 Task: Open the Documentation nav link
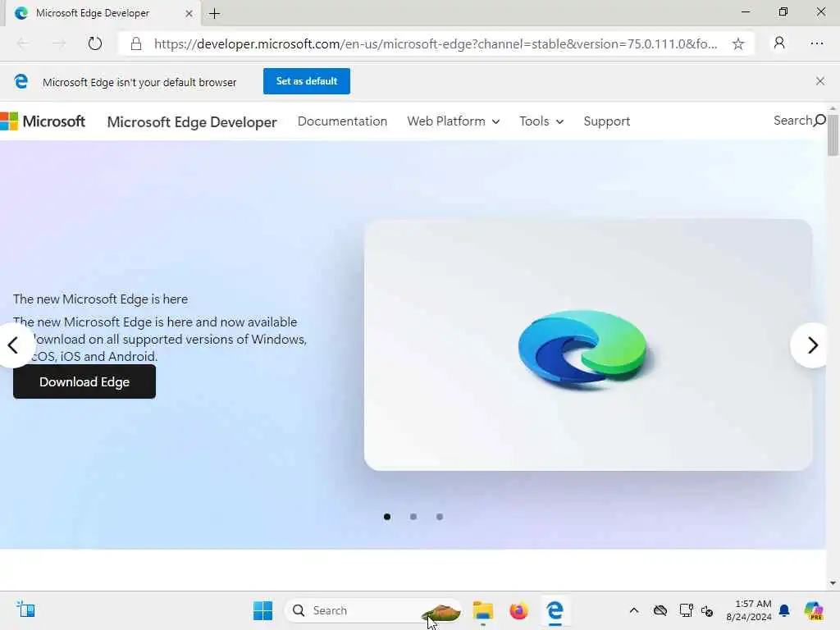(x=342, y=121)
